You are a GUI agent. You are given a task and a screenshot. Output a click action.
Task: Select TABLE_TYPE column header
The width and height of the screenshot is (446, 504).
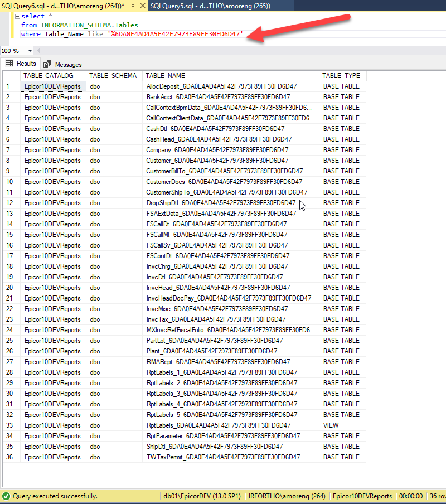point(342,76)
